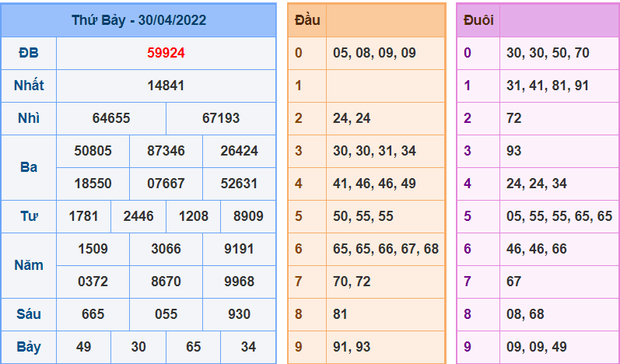Click the 'Bảy' row label
Screen dimensions: 620x364
point(29,348)
